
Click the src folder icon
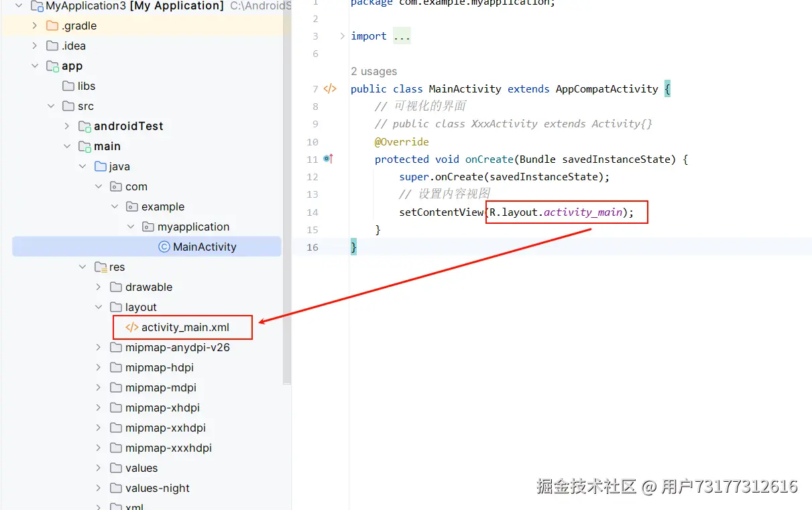[68, 106]
